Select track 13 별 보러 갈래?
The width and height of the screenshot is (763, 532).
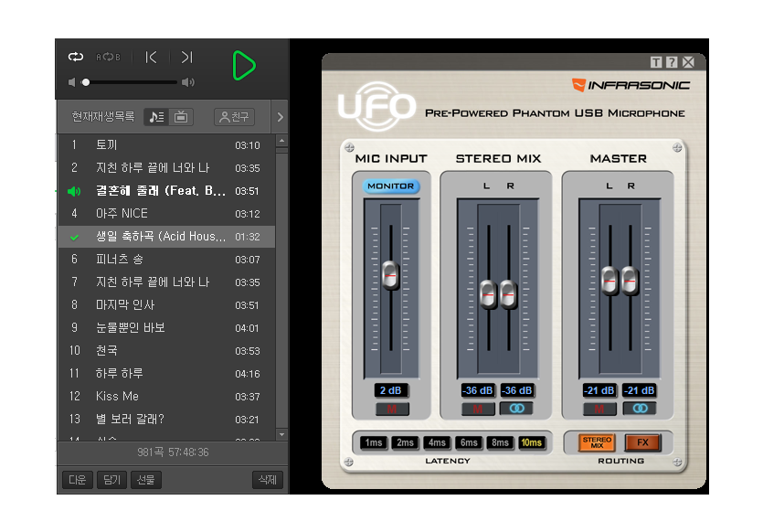pyautogui.click(x=166, y=420)
